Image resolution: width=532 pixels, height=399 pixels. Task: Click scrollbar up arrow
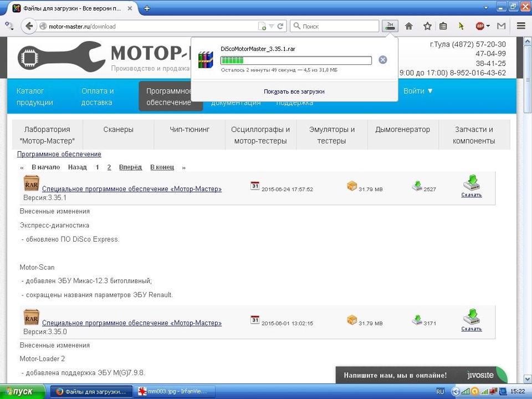coord(528,42)
